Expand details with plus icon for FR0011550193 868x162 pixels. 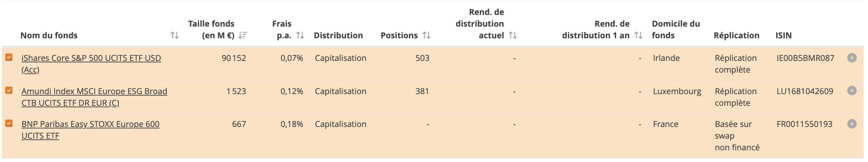coord(852,124)
